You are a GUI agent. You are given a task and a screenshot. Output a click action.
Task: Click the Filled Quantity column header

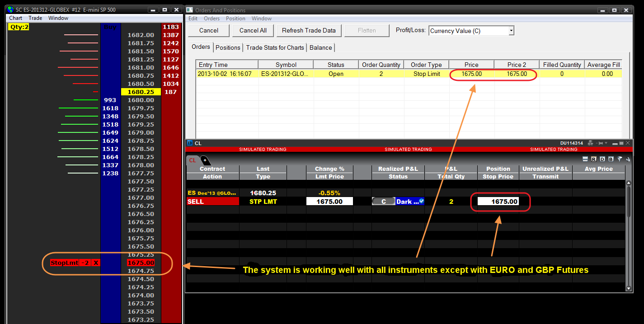click(x=562, y=65)
